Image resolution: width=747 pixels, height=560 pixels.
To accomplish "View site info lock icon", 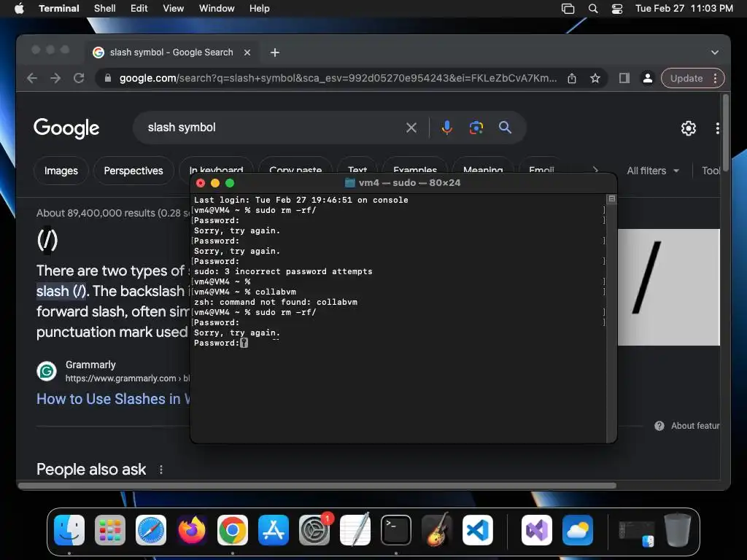I will (x=108, y=78).
